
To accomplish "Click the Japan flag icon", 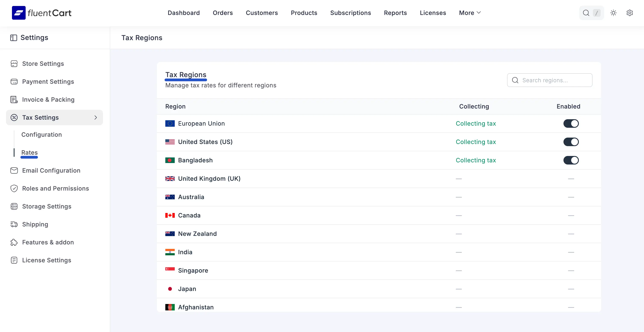I will pos(170,289).
